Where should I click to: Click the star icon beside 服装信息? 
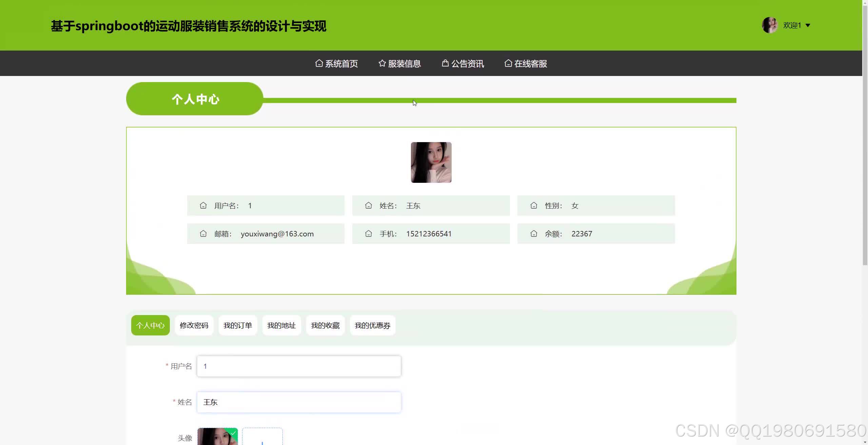tap(382, 63)
